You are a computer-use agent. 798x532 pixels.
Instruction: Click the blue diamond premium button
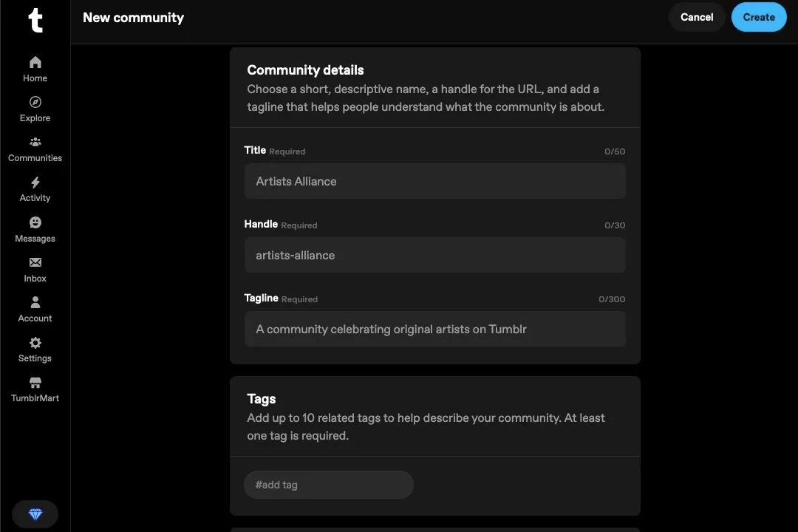[x=35, y=514]
